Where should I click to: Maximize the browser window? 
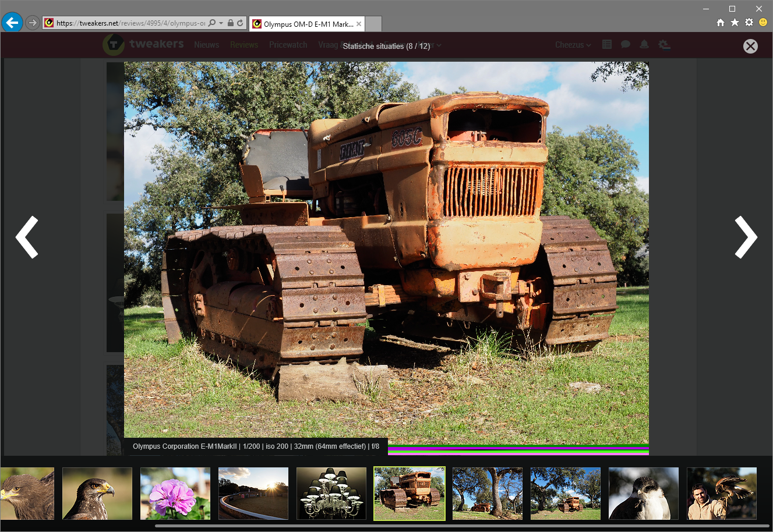coord(732,8)
